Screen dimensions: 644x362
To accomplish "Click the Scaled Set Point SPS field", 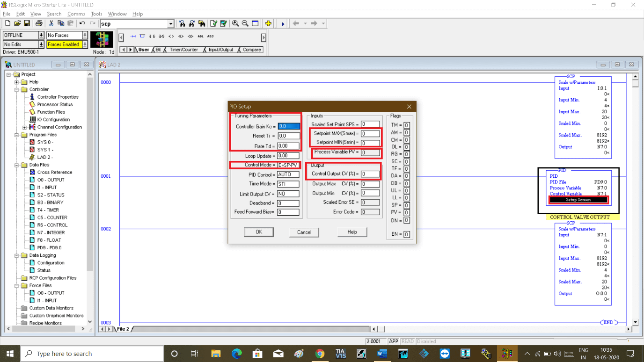I will 370,124.
